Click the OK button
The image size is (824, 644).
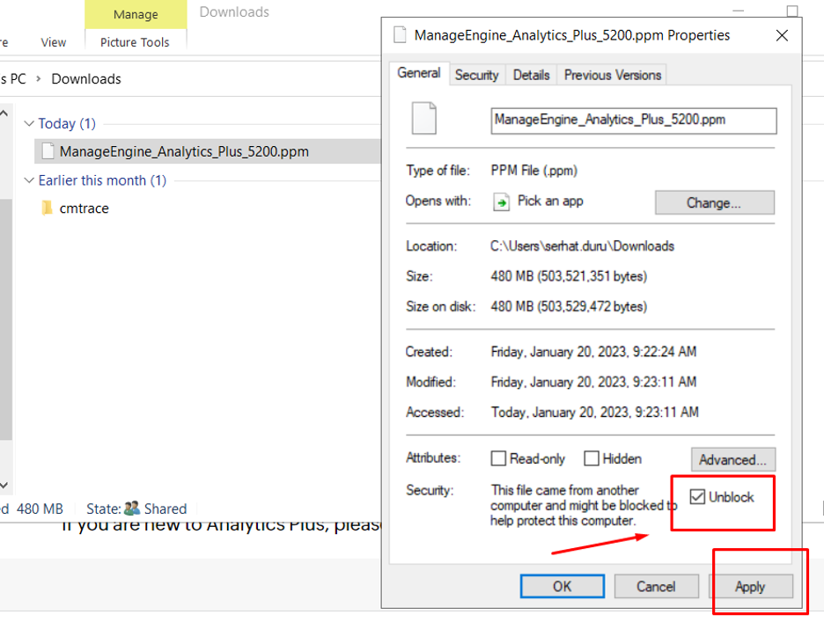point(563,586)
